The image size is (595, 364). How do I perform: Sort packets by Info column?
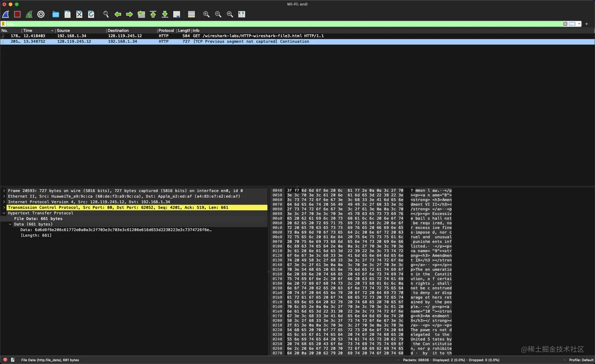(x=393, y=30)
